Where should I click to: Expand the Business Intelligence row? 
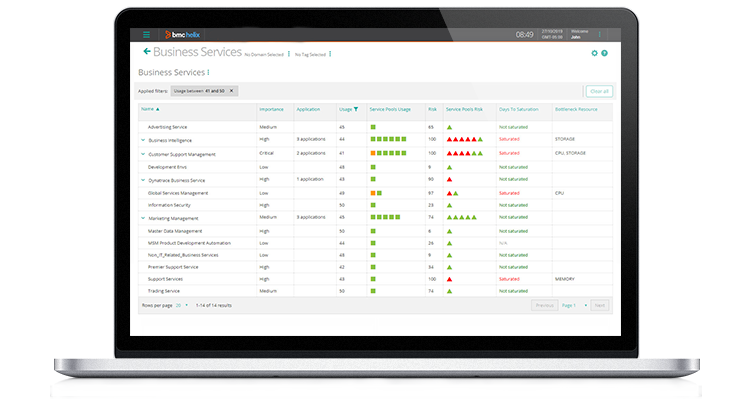click(143, 141)
